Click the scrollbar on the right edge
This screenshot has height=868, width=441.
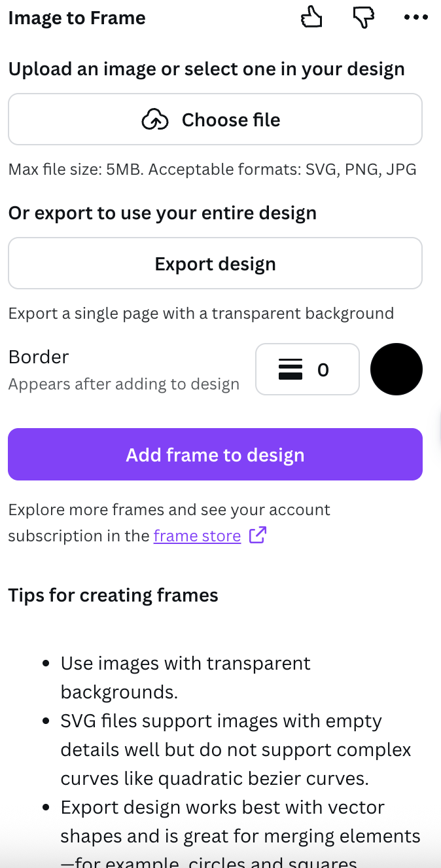(x=438, y=458)
